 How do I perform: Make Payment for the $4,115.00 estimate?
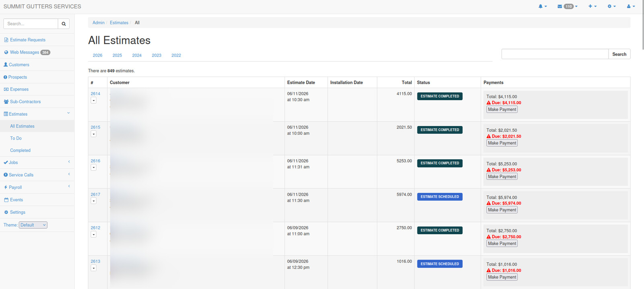point(502,109)
